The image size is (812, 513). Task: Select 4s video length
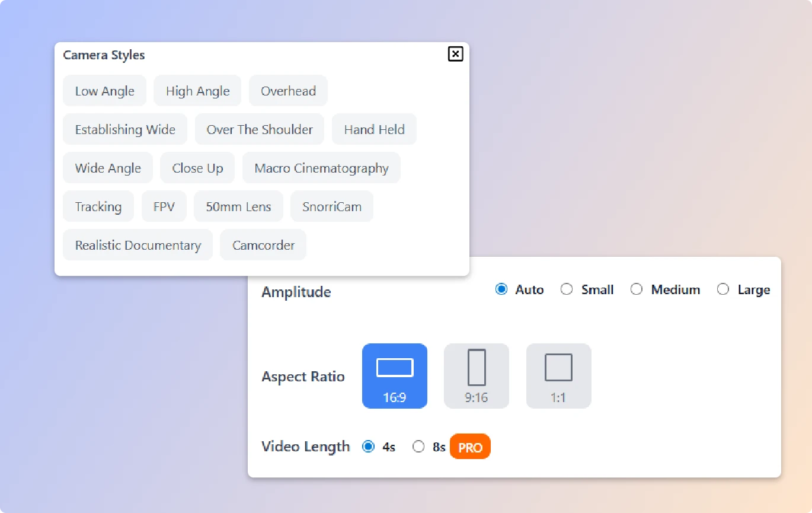click(x=369, y=447)
